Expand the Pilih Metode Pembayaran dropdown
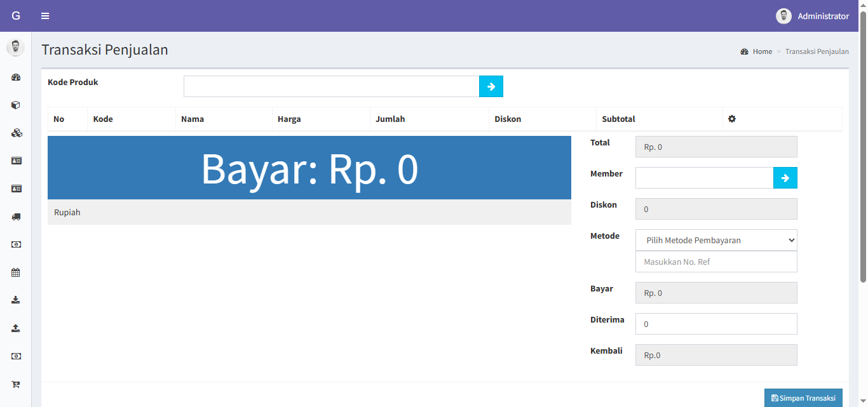This screenshot has width=868, height=407. (716, 240)
